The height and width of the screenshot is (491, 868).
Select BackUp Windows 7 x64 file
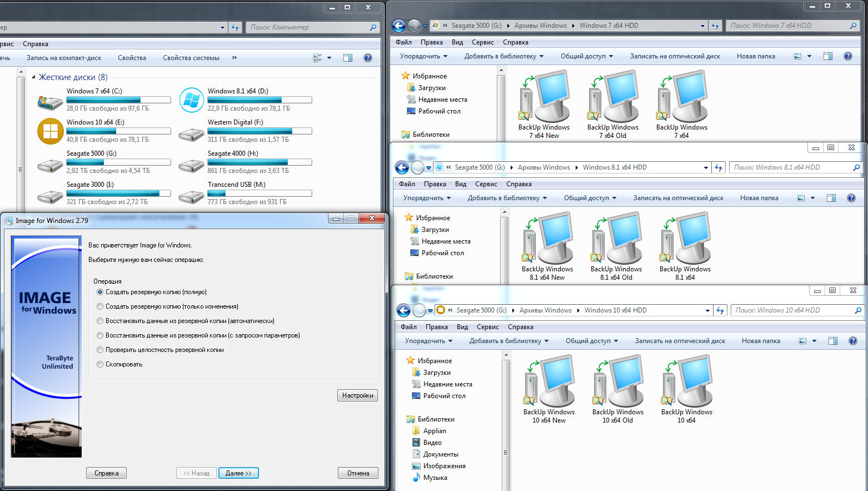[682, 105]
